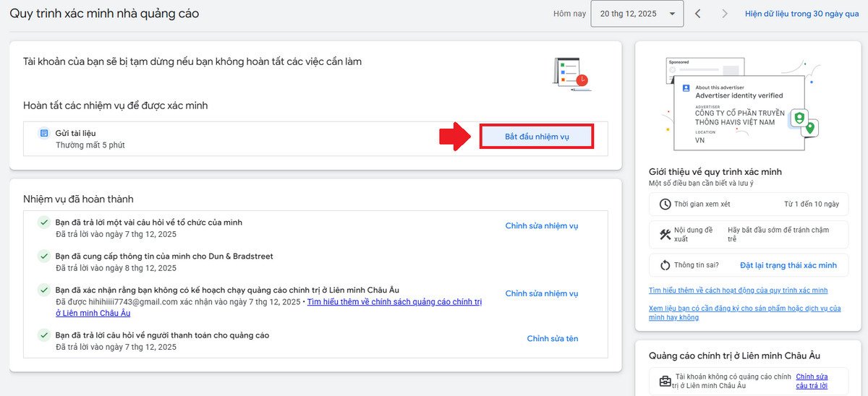Click the clock icon next to Thời gian xem xét
The width and height of the screenshot is (868, 396).
(x=665, y=205)
